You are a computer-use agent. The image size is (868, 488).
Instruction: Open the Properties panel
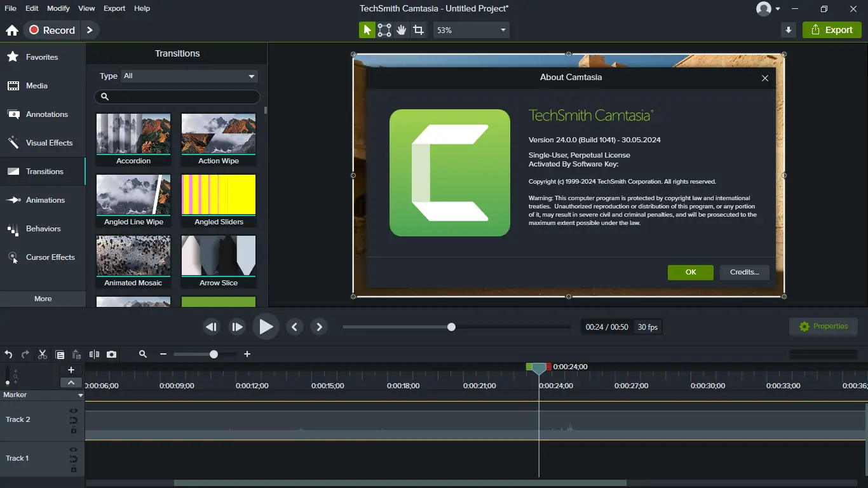click(x=824, y=327)
